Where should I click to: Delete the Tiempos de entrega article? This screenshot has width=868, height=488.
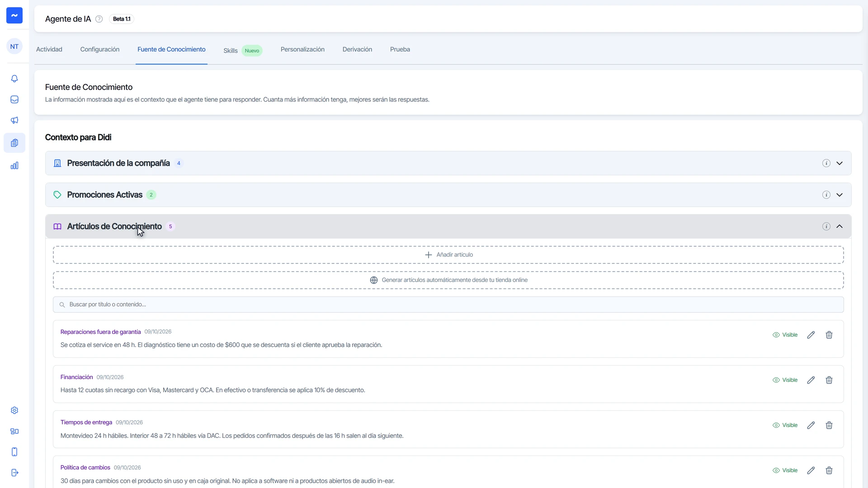coord(829,425)
